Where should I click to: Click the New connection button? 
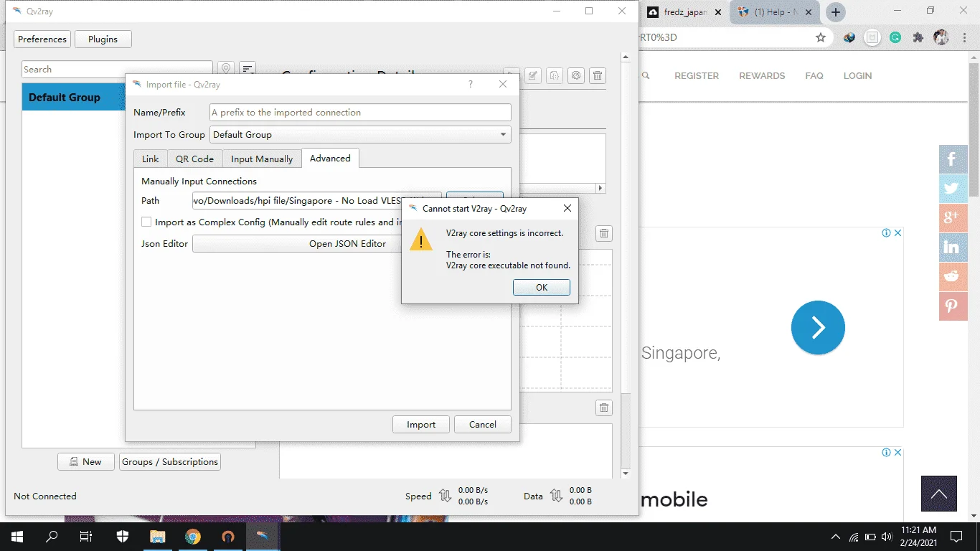point(86,461)
